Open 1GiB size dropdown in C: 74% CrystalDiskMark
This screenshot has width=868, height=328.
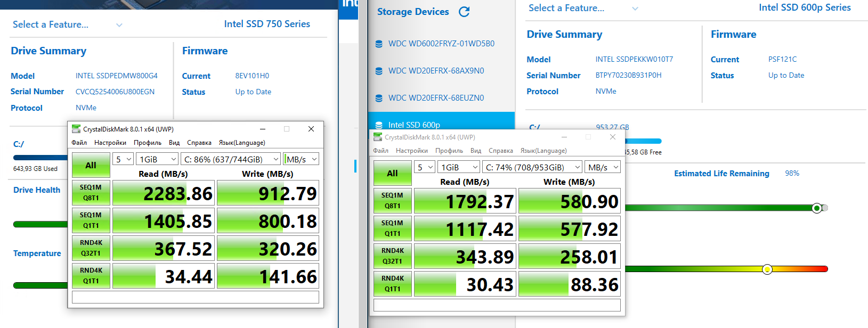[459, 167]
